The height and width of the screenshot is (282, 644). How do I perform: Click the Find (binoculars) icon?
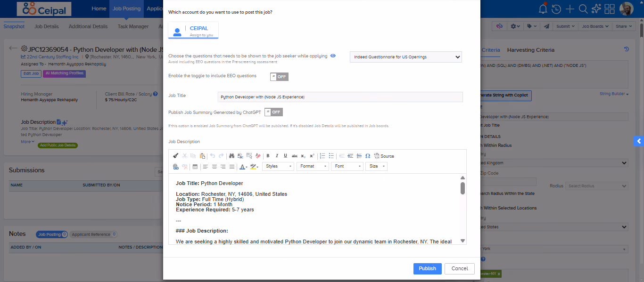[x=231, y=156]
